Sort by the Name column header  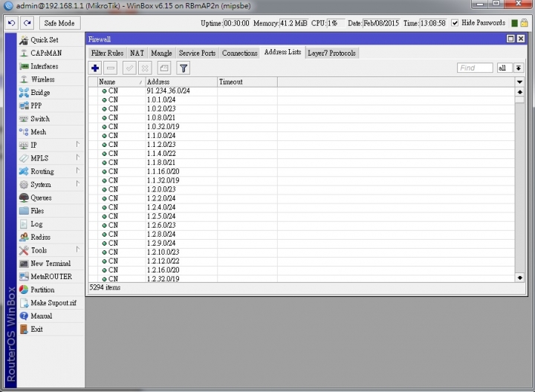coord(121,82)
